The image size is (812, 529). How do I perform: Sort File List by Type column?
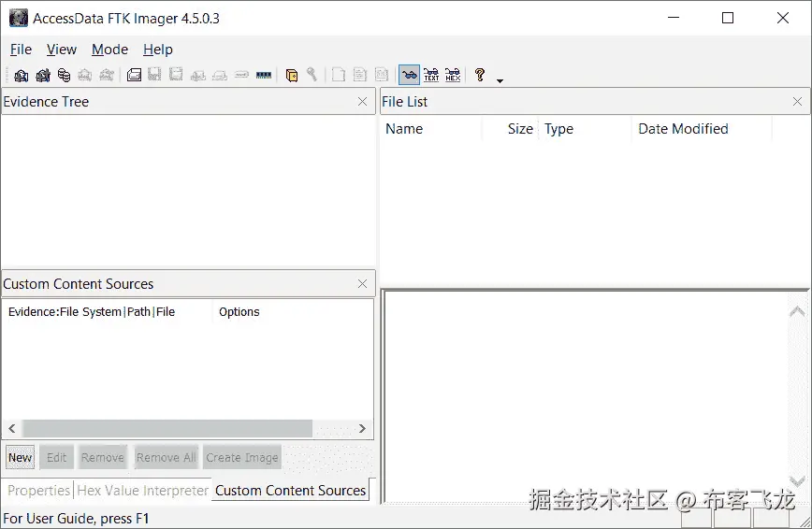[x=586, y=129]
